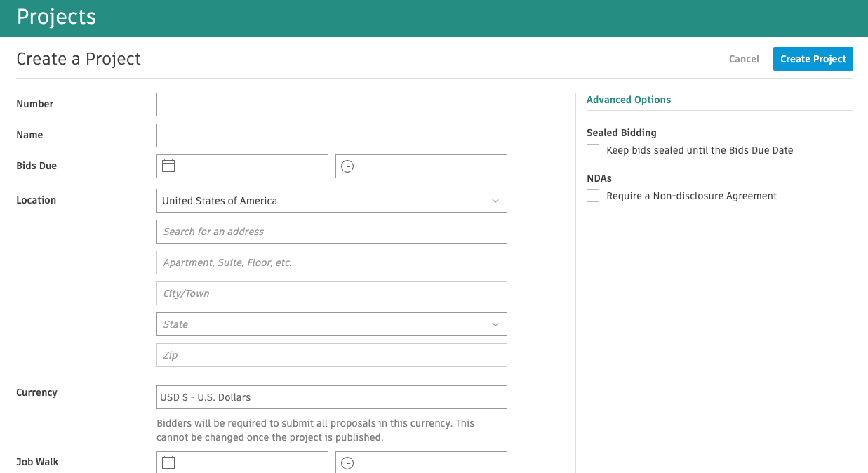Click into the project Name field
Screen dimensions: 868x473
tap(331, 135)
